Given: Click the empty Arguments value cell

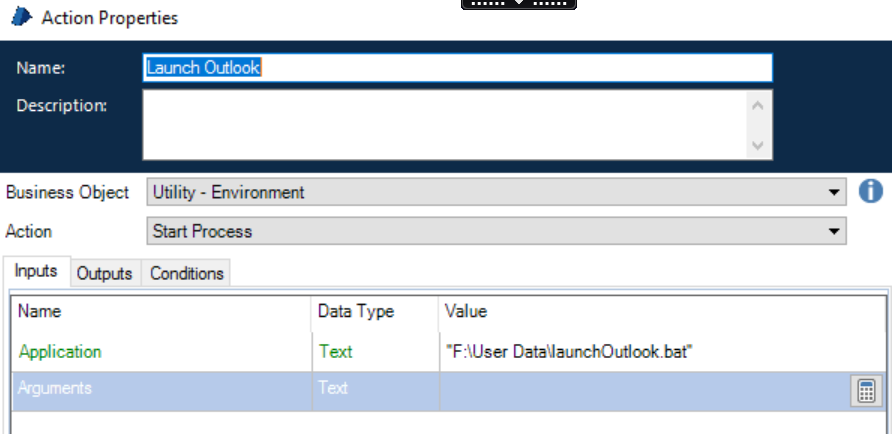Looking at the screenshot, I should 640,391.
